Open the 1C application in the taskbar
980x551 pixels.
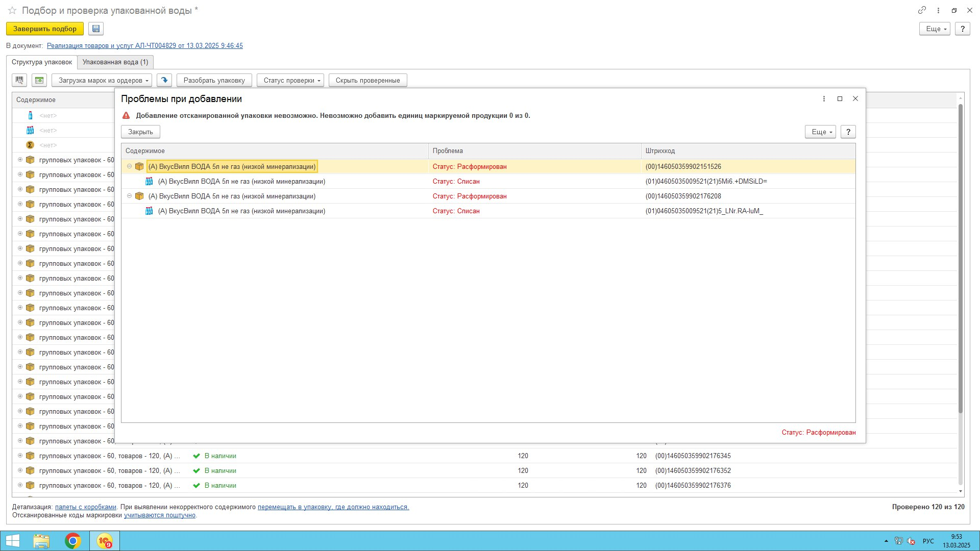point(105,541)
